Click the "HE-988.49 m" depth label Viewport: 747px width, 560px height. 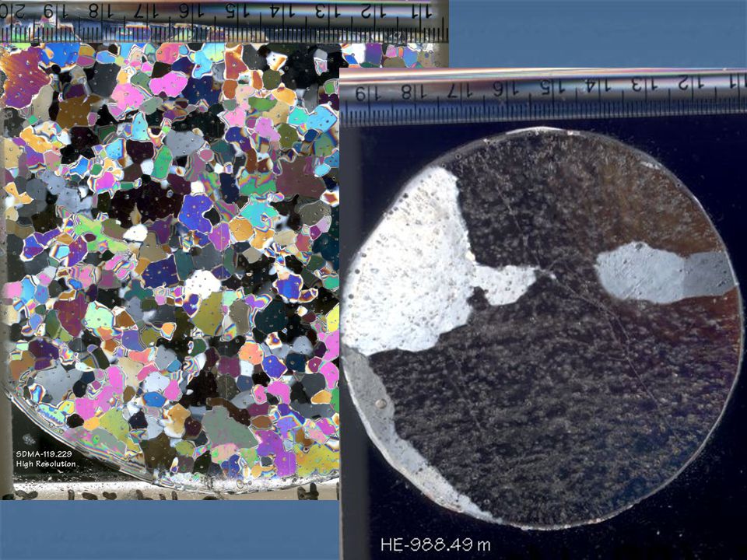436,544
